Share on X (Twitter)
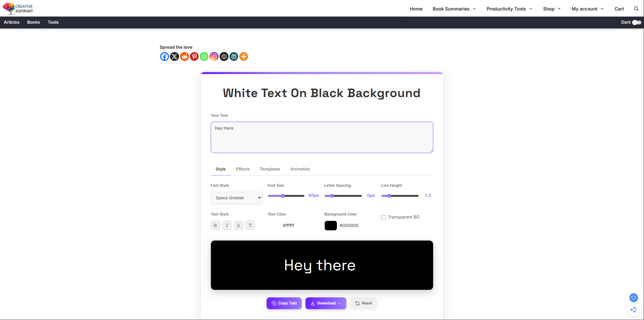 (174, 56)
